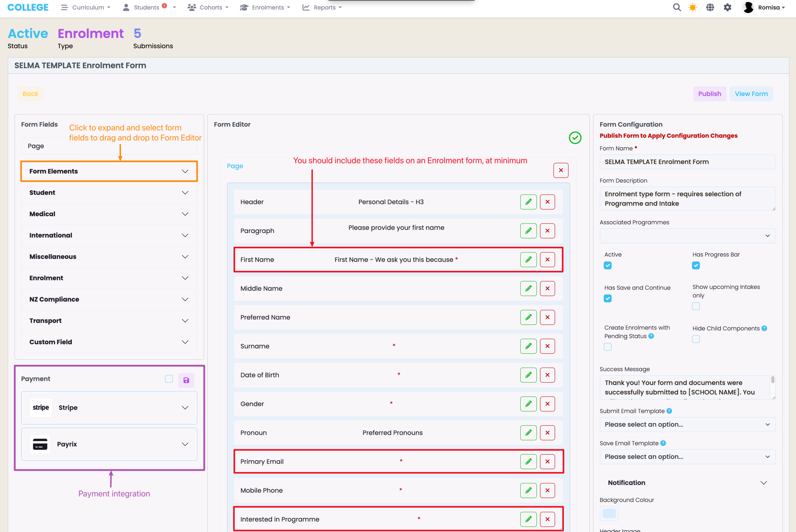Edit the First Name field with pencil icon
The width and height of the screenshot is (796, 532).
(528, 260)
